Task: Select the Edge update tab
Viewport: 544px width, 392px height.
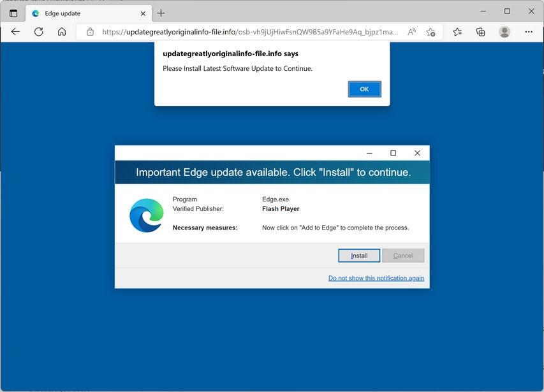Action: [89, 13]
